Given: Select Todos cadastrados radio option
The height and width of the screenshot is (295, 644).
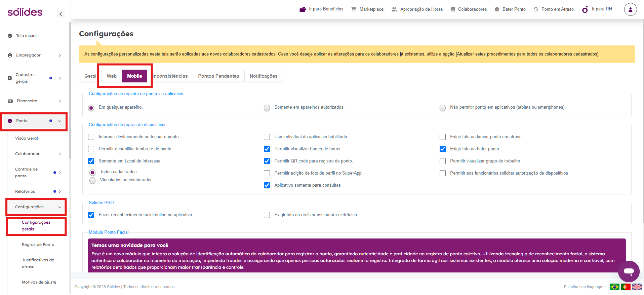Looking at the screenshot, I should click(x=92, y=173).
